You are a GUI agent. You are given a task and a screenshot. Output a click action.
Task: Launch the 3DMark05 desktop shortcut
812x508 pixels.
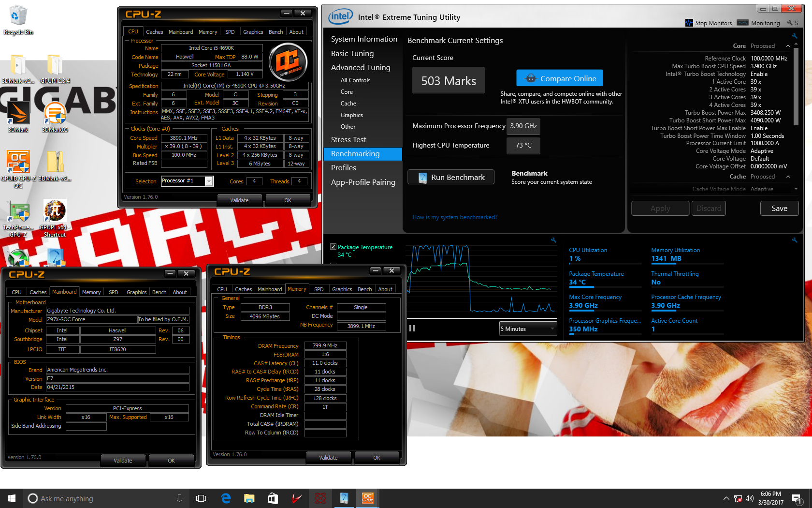(x=55, y=117)
